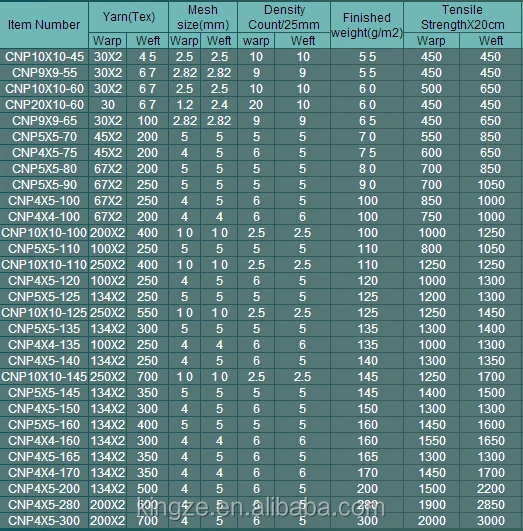Click the Tensile StrengthX20cm header
This screenshot has width=523, height=531.
click(462, 17)
